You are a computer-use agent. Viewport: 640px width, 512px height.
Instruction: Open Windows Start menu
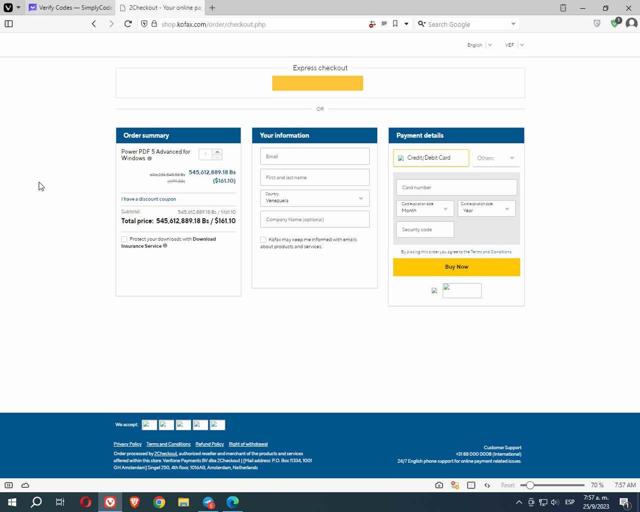click(x=12, y=502)
